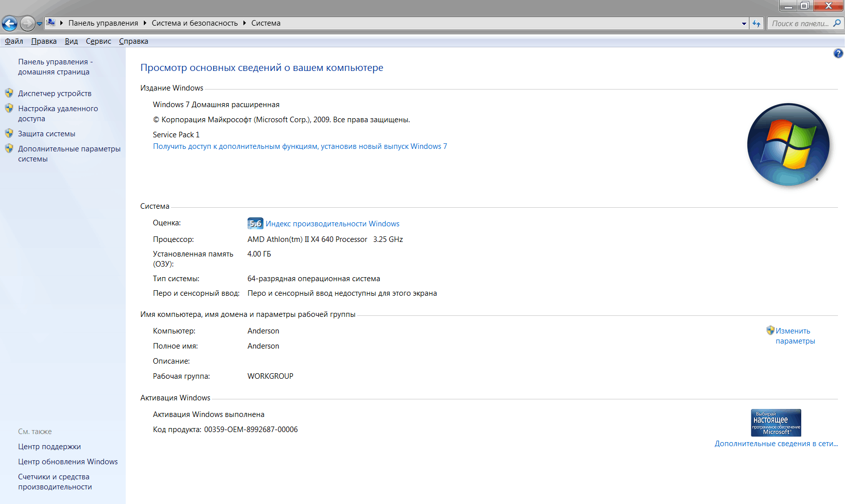This screenshot has height=504, width=845.
Task: Click 64-разрядная операционная система text
Action: 314,279
